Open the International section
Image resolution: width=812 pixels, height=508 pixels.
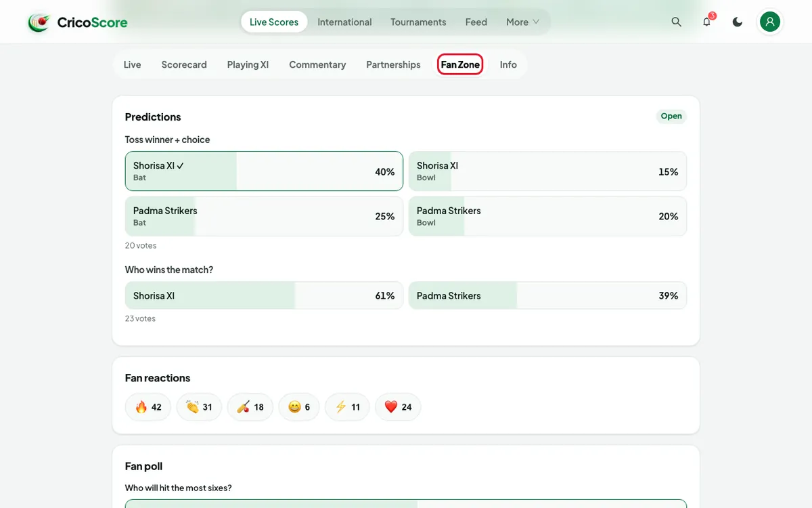coord(344,22)
